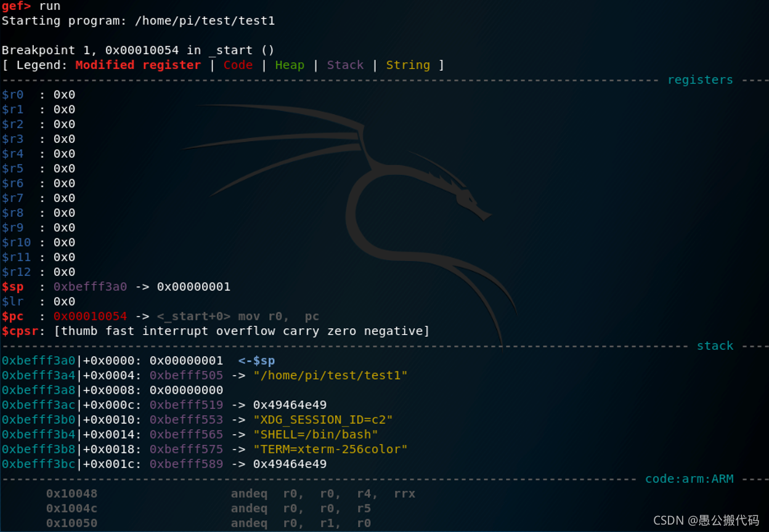
Task: Click instruction 'andeq r0, r0, r5'
Action: click(301, 509)
